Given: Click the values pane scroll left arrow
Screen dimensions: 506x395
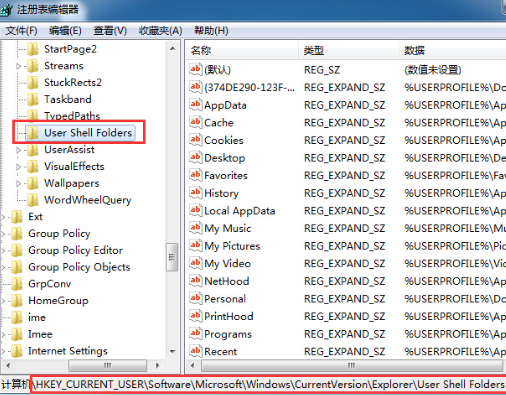Looking at the screenshot, I should (x=192, y=366).
